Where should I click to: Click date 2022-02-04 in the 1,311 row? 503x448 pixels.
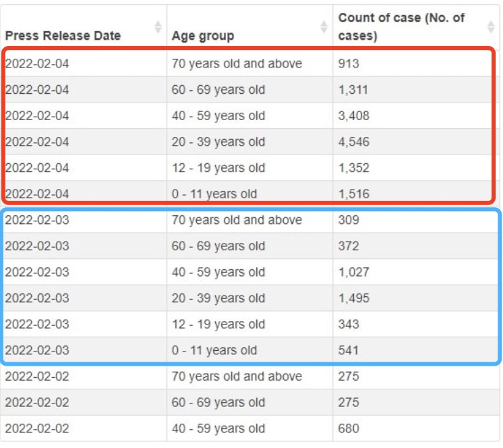tap(37, 90)
